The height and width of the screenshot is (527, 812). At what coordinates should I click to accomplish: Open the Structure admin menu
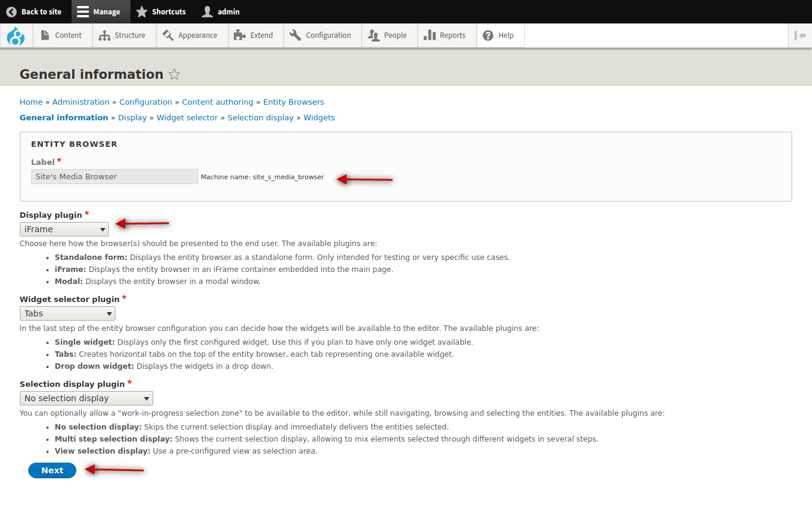coord(123,35)
